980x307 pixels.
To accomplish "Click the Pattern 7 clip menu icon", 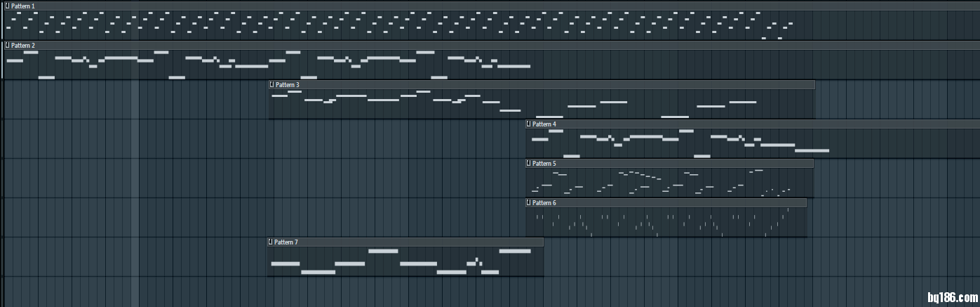I will (x=270, y=242).
